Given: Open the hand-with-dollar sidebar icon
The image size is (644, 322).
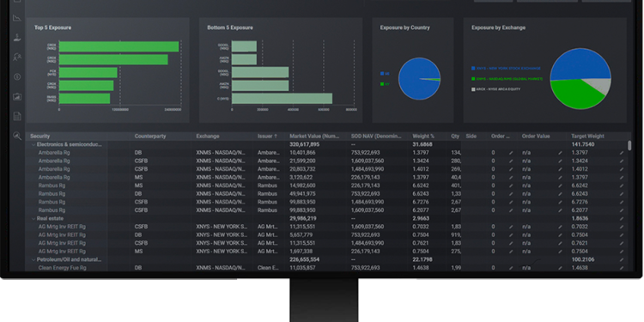Looking at the screenshot, I should point(17,38).
